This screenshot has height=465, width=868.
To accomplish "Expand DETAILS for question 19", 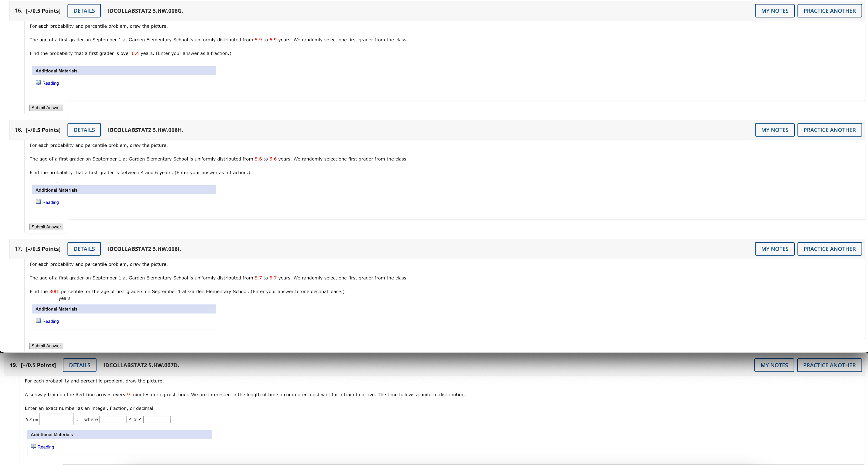I will 80,365.
